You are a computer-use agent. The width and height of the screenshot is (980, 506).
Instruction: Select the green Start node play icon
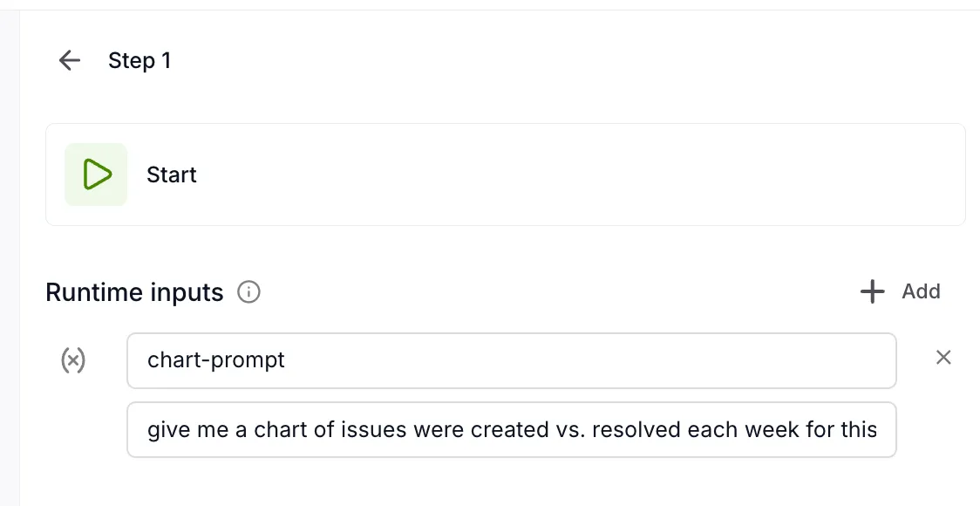point(96,174)
